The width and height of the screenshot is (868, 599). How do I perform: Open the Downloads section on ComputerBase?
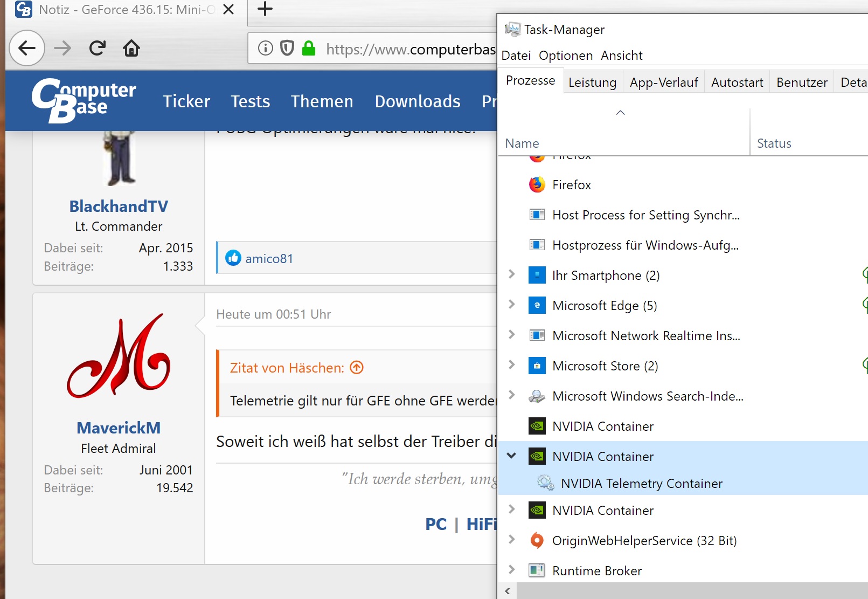418,101
